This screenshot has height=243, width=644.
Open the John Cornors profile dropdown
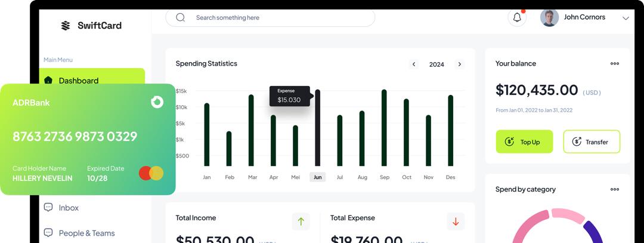point(625,18)
